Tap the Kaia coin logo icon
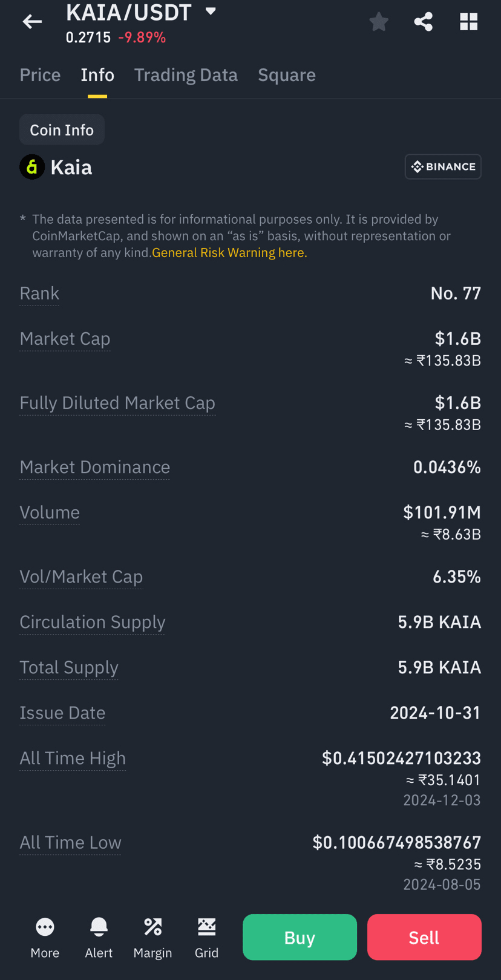The image size is (501, 980). pos(32,167)
